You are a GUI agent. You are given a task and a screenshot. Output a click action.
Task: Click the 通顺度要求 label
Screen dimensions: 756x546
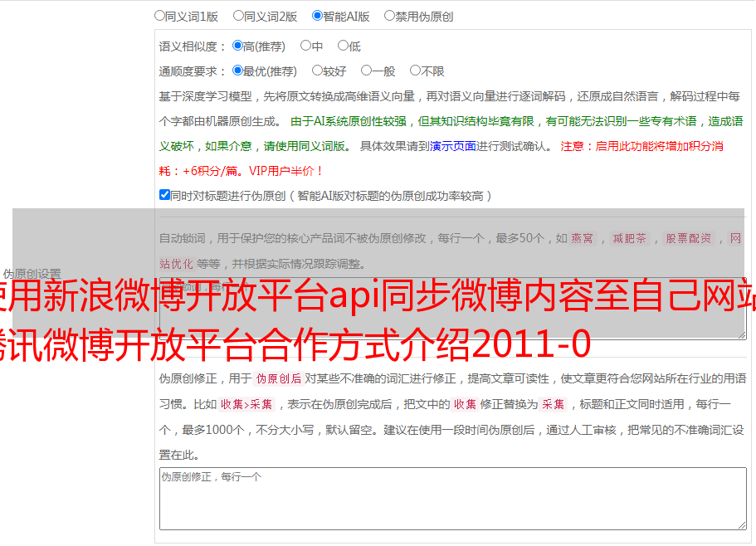click(193, 72)
